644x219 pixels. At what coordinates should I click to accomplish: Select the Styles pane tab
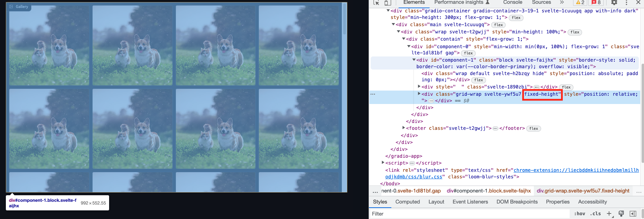click(x=380, y=202)
